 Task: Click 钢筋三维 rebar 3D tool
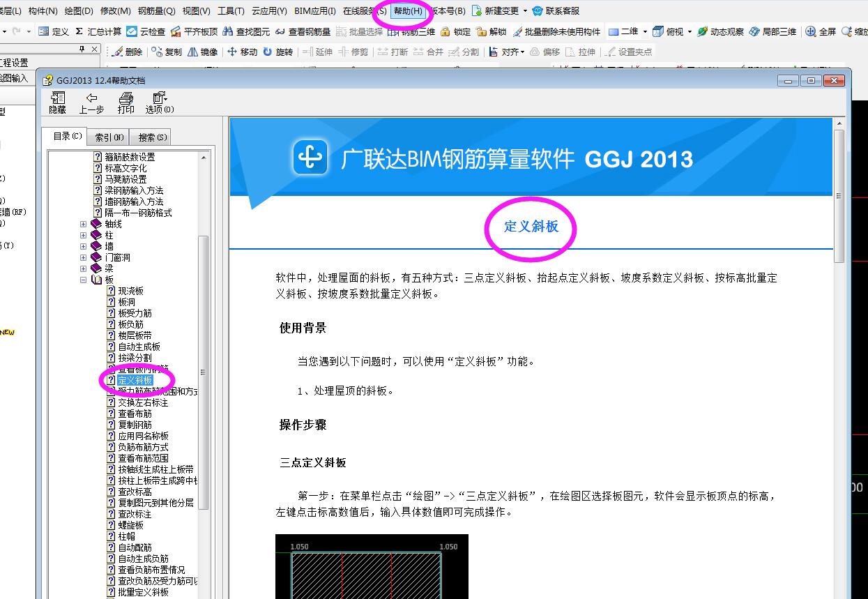(411, 31)
